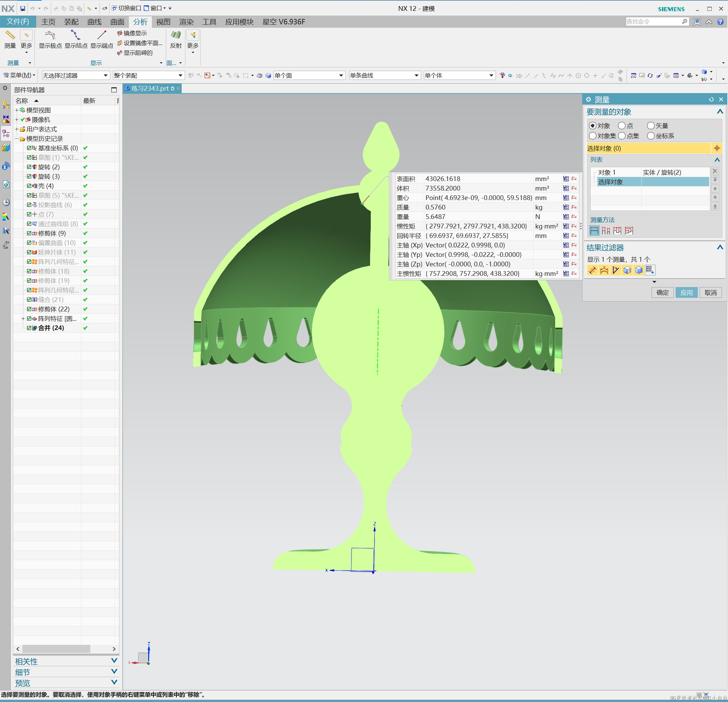Click Show Poles (显示极点) icon

pyautogui.click(x=50, y=36)
